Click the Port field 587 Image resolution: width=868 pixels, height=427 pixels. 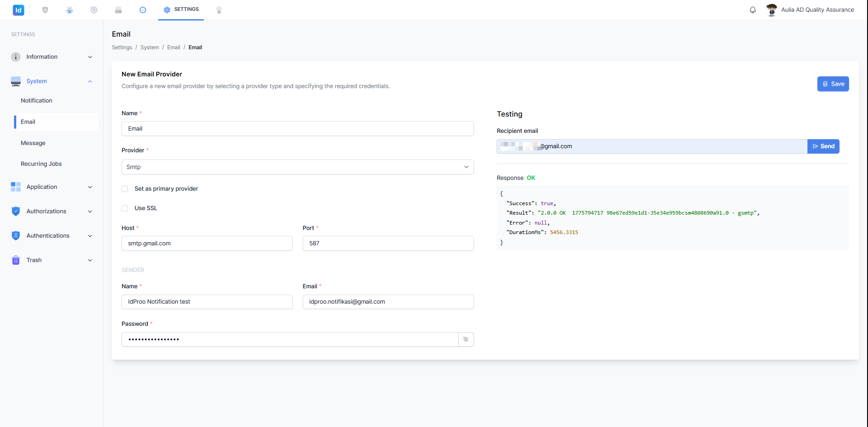coord(388,244)
